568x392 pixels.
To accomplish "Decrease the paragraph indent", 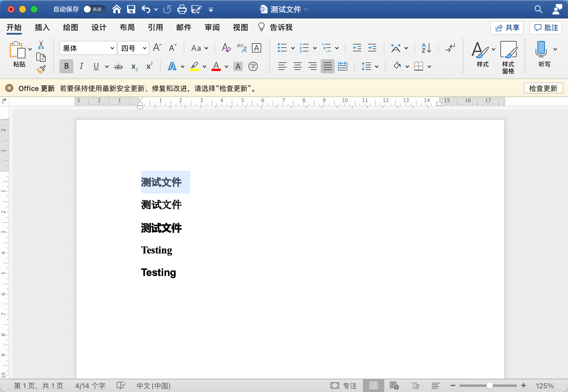I will click(357, 48).
